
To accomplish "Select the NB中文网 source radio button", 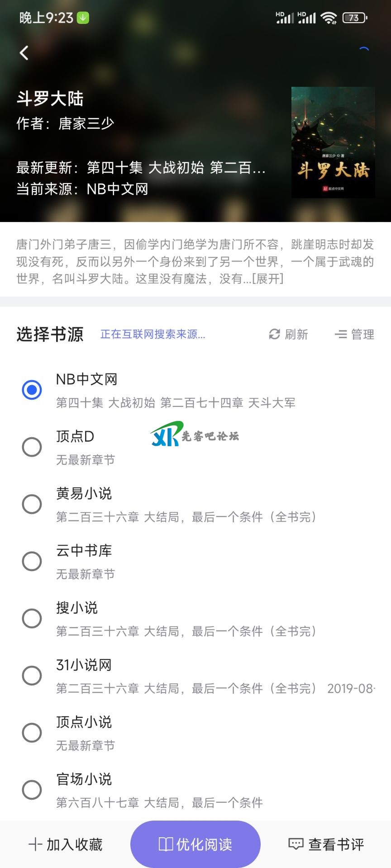I will pyautogui.click(x=32, y=390).
